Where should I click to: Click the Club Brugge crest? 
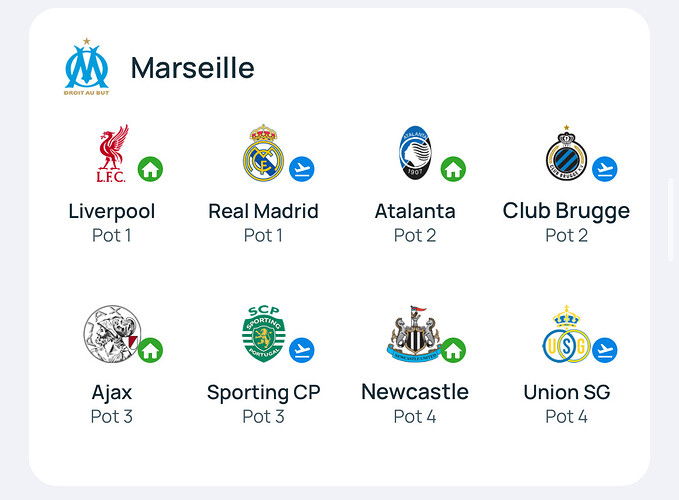click(566, 153)
